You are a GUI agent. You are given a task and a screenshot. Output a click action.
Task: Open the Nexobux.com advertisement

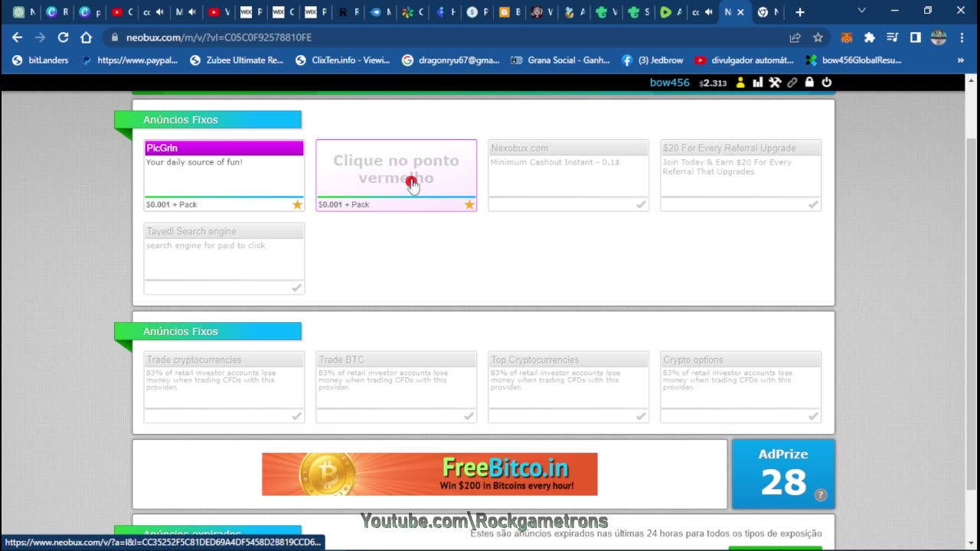click(569, 175)
